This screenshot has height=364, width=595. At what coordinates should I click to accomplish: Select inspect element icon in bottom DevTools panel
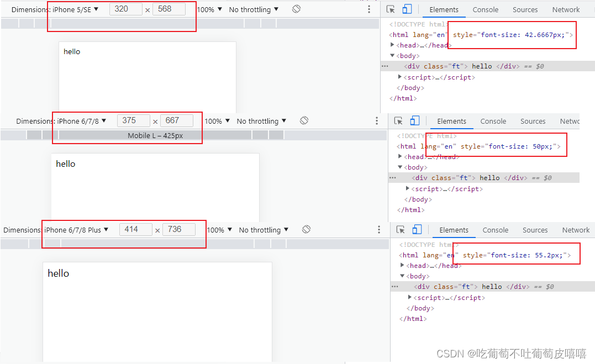click(401, 230)
